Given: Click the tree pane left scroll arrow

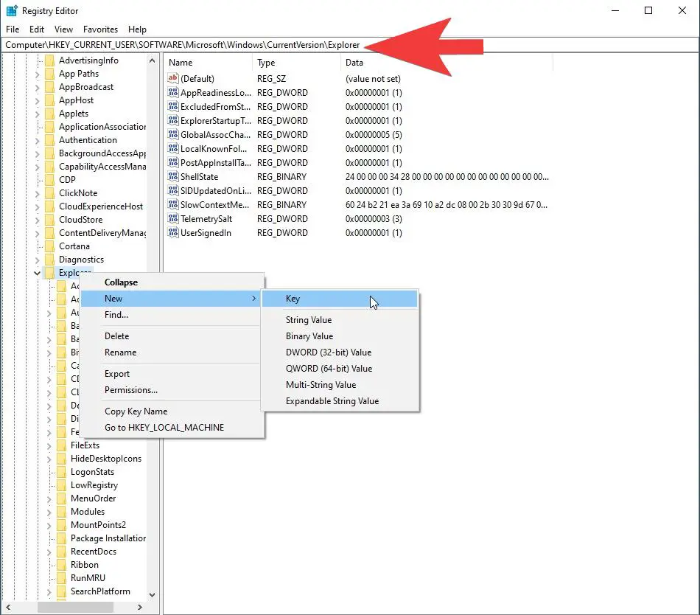Looking at the screenshot, I should [x=7, y=608].
